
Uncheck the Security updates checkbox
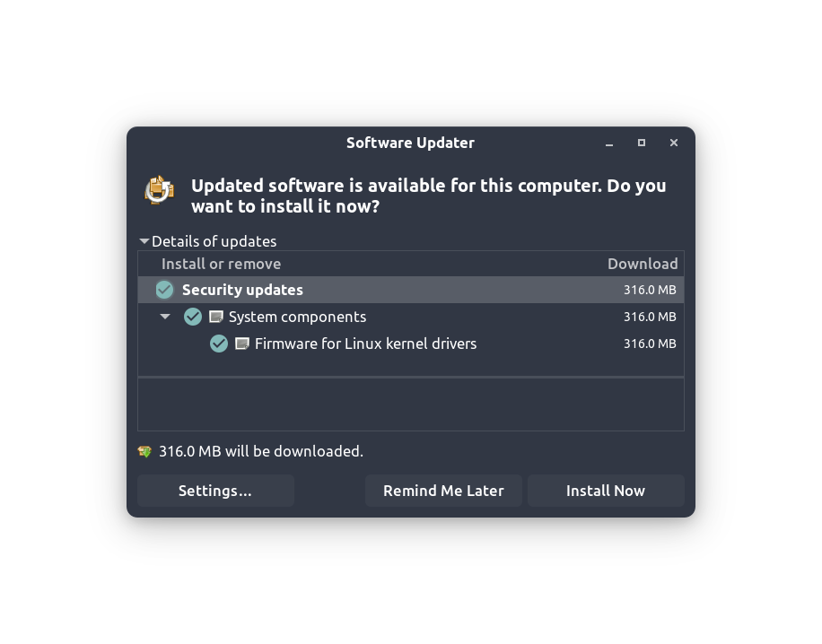[164, 290]
